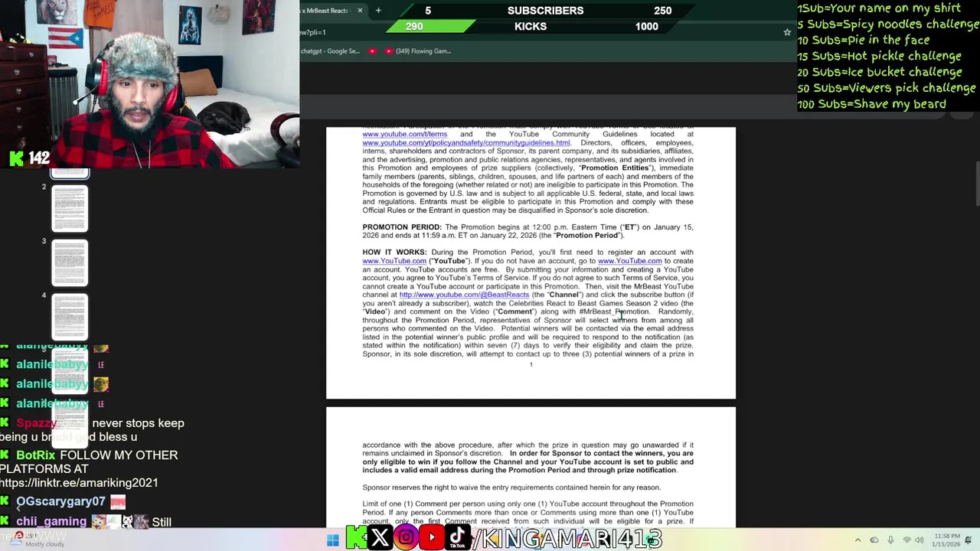Open the volume control in tray

(920, 540)
